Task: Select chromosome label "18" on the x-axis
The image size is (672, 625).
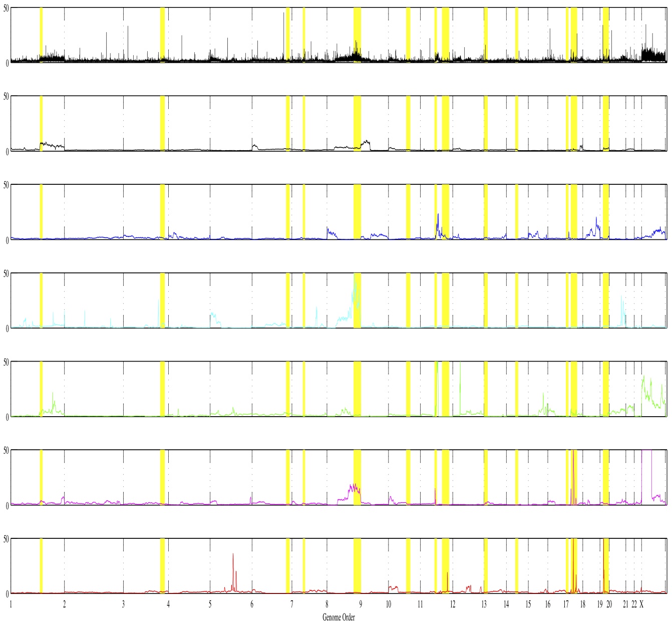Action: pyautogui.click(x=583, y=604)
